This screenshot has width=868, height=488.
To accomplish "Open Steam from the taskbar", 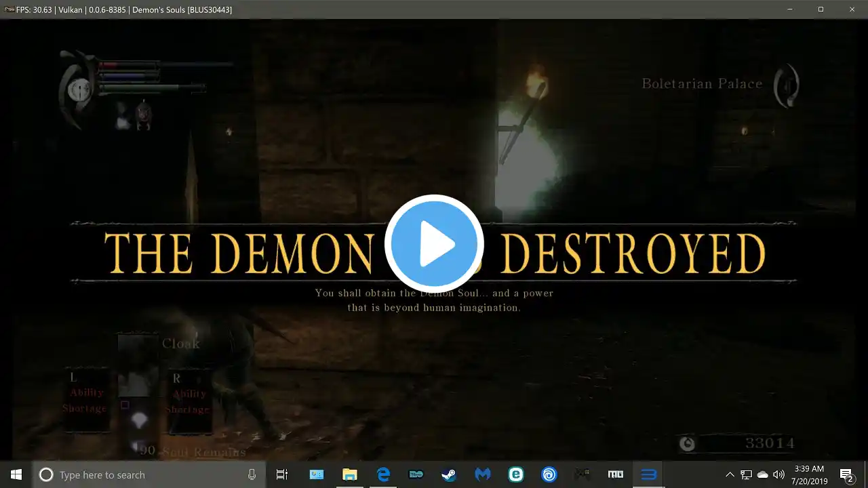I will (449, 474).
